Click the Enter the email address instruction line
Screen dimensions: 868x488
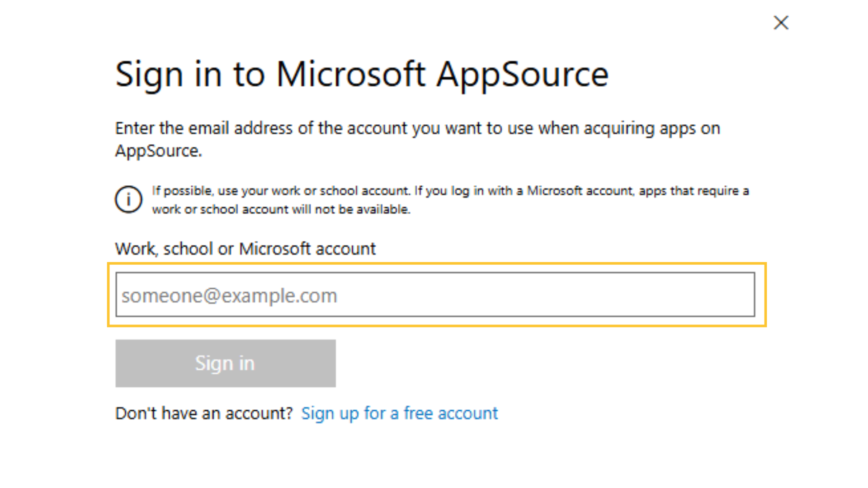418,129
